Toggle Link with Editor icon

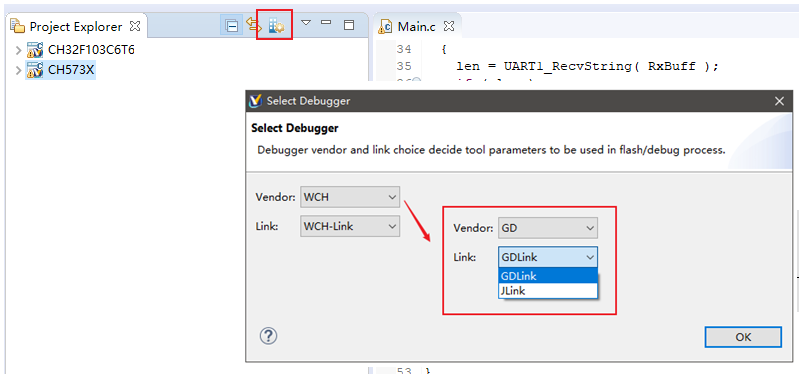(x=254, y=25)
